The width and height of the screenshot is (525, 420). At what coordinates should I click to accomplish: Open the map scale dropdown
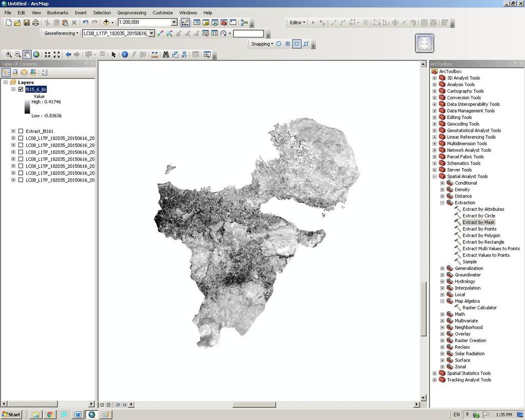click(x=174, y=23)
